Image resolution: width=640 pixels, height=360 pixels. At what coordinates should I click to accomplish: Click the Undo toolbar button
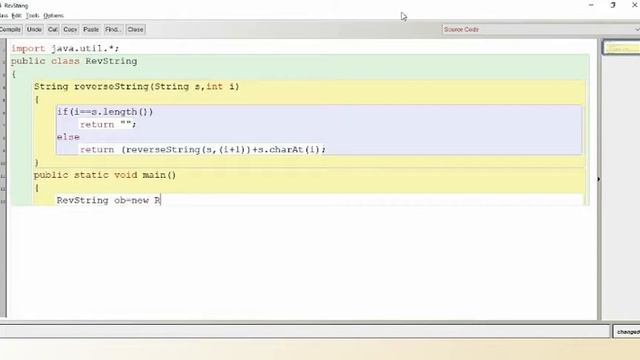[x=34, y=29]
